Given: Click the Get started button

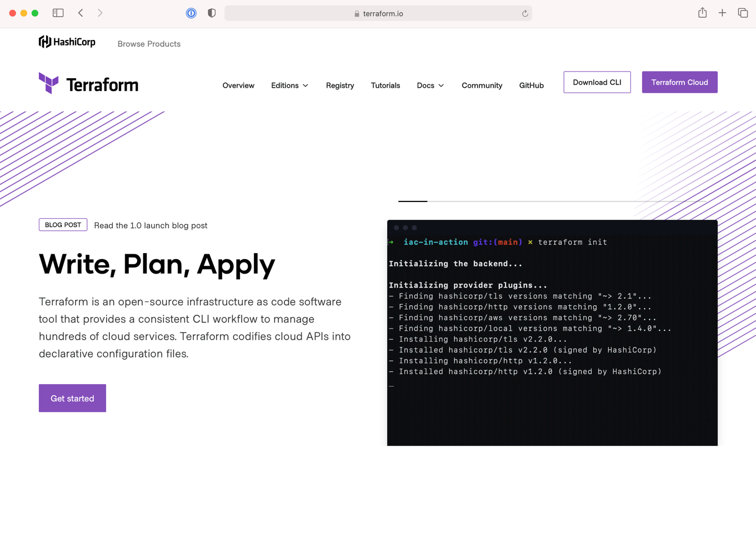Looking at the screenshot, I should (x=72, y=398).
